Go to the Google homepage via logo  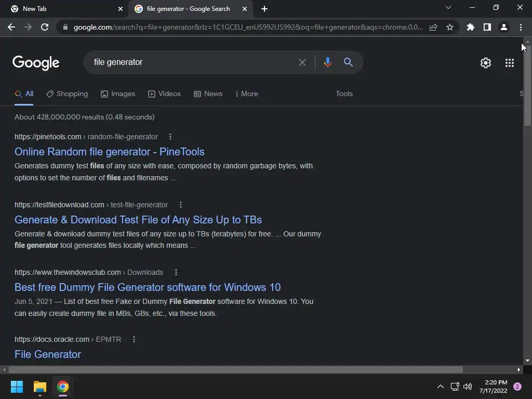pyautogui.click(x=36, y=63)
